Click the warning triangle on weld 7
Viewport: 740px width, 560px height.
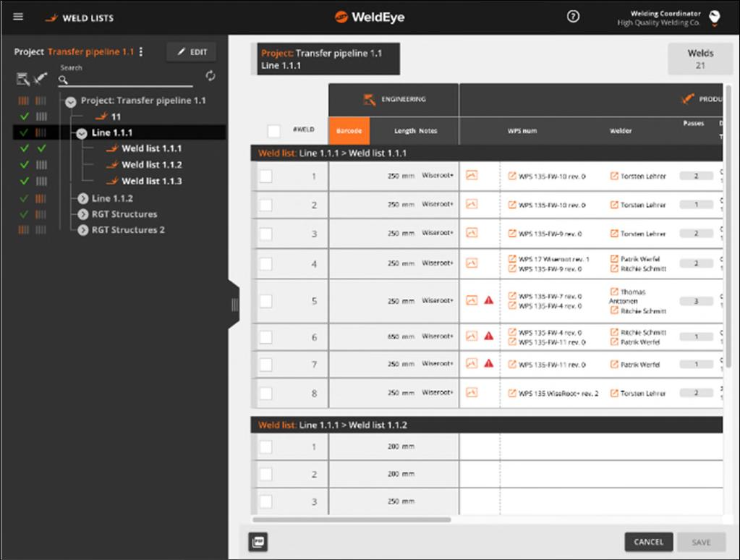[488, 363]
